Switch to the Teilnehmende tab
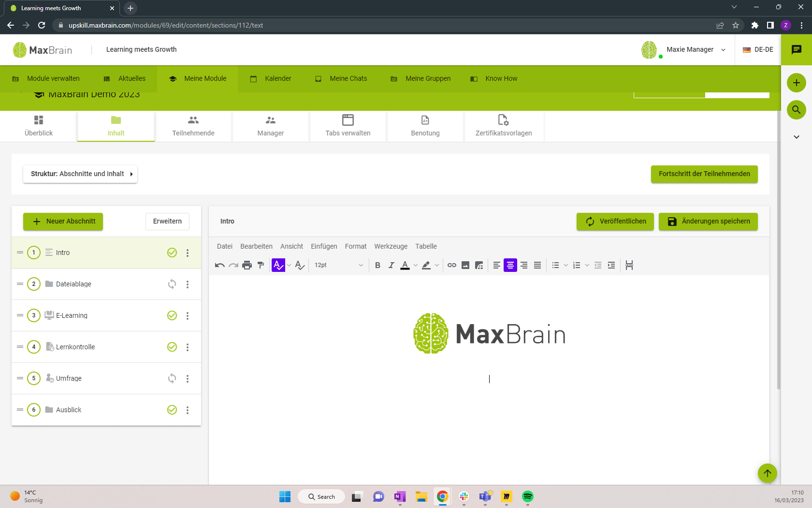Viewport: 812px width, 508px height. [x=193, y=126]
